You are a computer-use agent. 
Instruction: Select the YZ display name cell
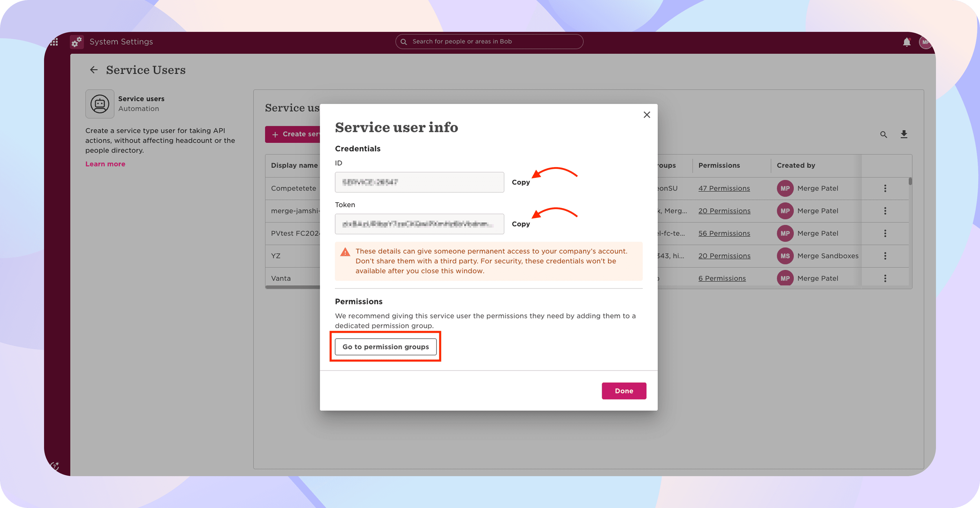pyautogui.click(x=276, y=256)
